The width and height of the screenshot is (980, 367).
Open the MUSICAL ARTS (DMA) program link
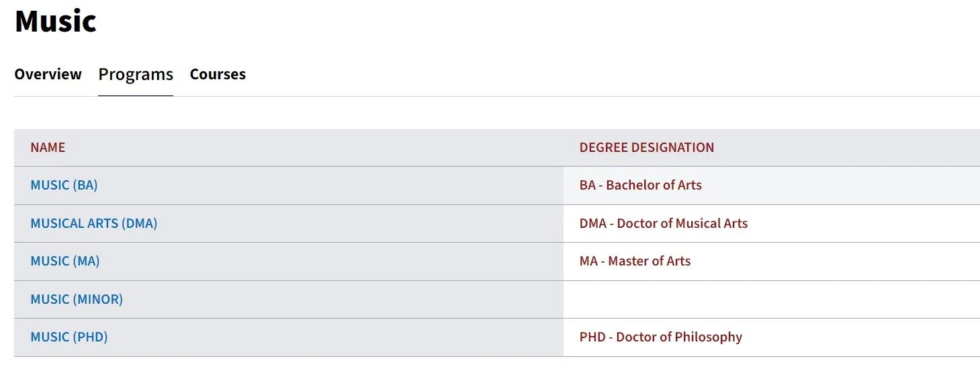pos(94,223)
